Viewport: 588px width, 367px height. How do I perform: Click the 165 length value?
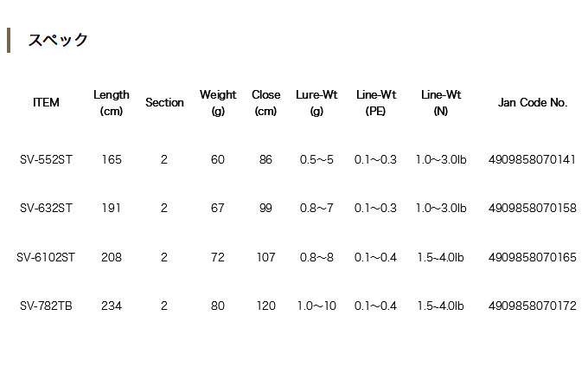(112, 159)
